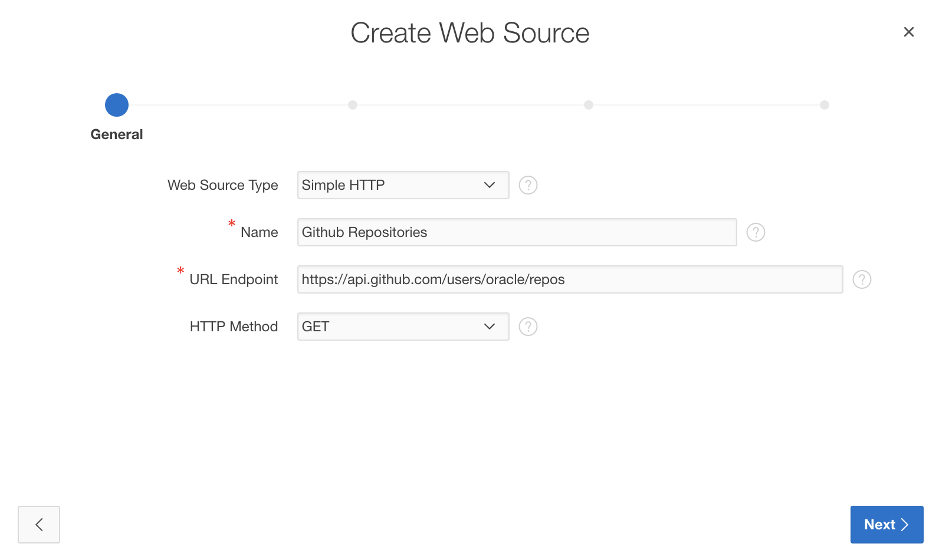Expand the Web Source Type dropdown
This screenshot has width=939, height=560.
coord(403,185)
